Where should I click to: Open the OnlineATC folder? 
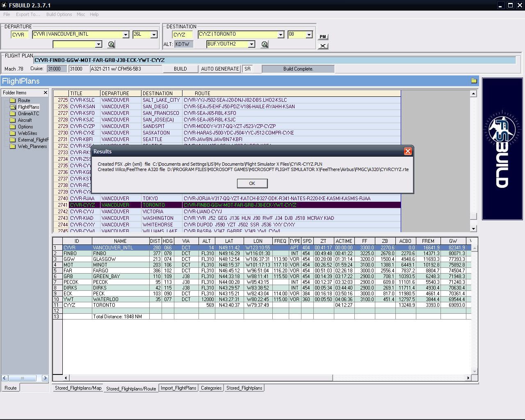28,114
